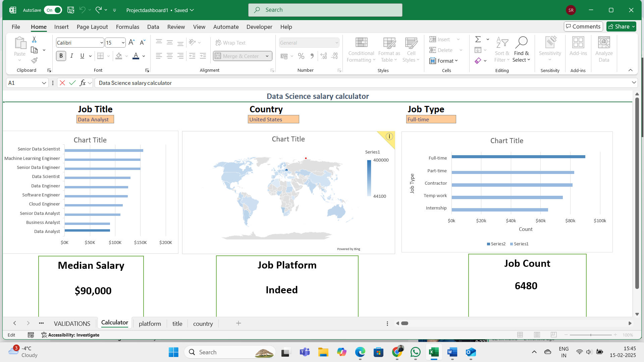The height and width of the screenshot is (362, 644).
Task: Click the Format Painter brush icon
Action: 34,60
